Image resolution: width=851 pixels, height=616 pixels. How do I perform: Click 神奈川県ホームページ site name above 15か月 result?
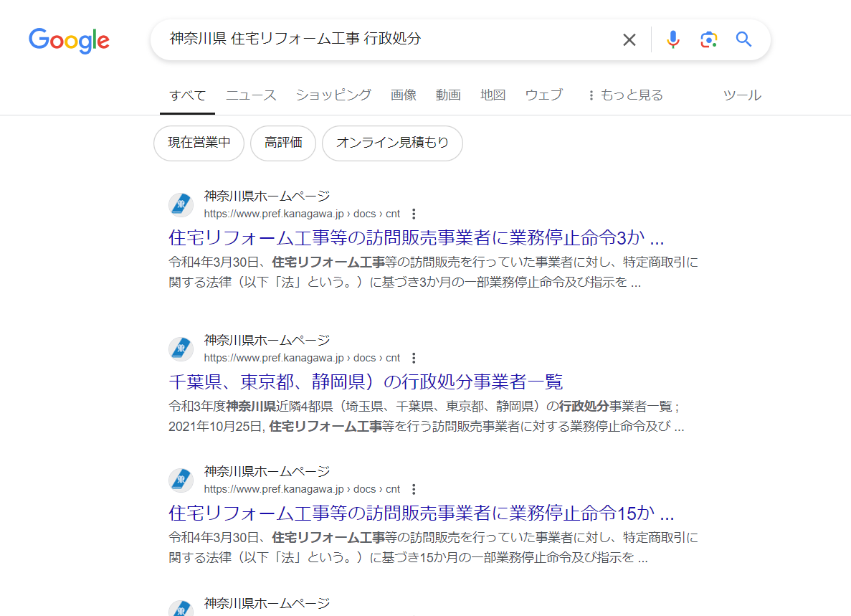[267, 472]
